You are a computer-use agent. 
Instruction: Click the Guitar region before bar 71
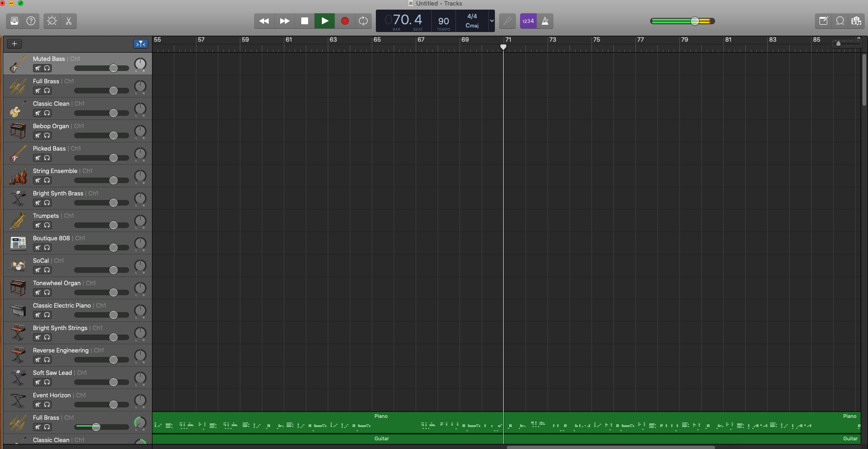327,439
